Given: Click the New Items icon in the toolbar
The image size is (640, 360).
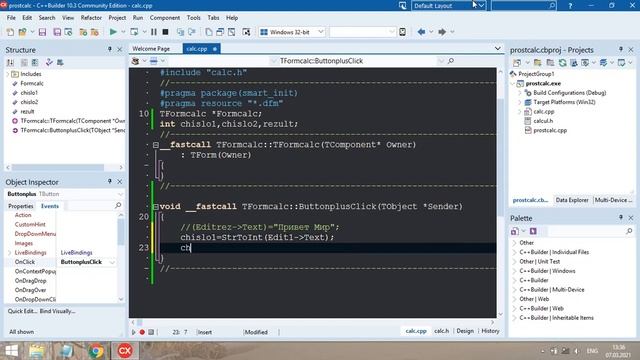Looking at the screenshot, I should click(10, 32).
